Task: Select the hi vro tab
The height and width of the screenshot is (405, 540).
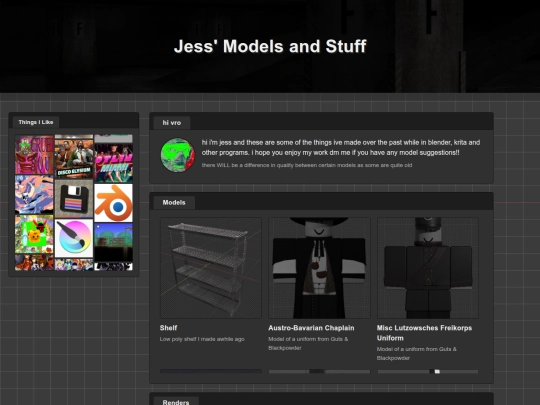Action: 172,123
